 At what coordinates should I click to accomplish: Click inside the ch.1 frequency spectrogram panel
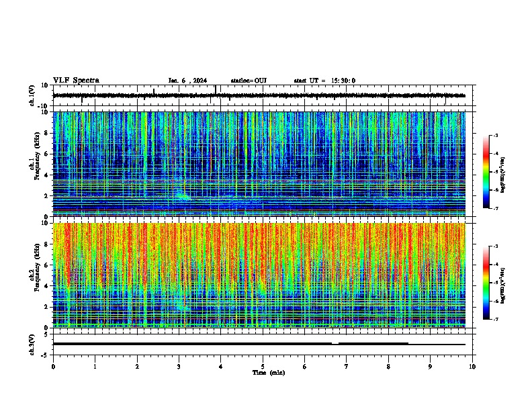coord(259,164)
